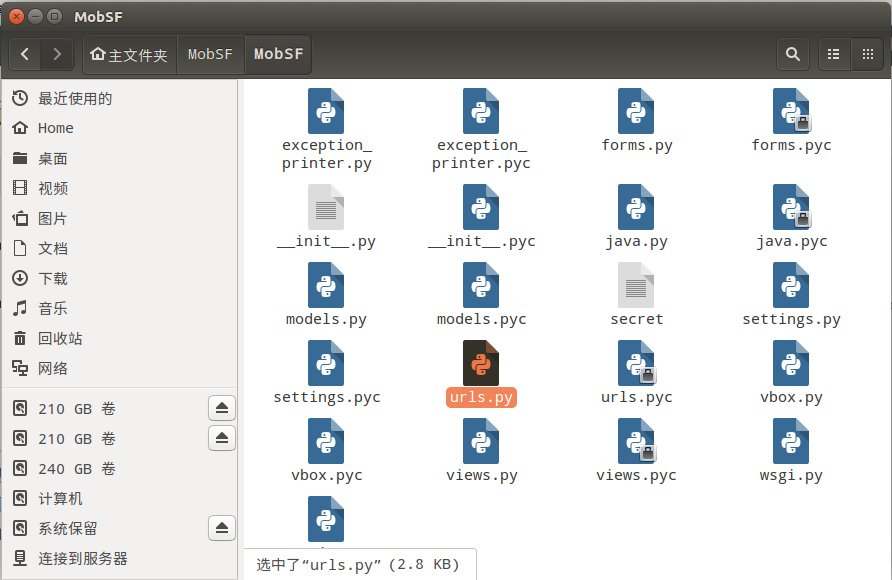Open parent MobSF breadcrumb folder
Image resolution: width=892 pixels, height=580 pixels.
click(x=210, y=55)
